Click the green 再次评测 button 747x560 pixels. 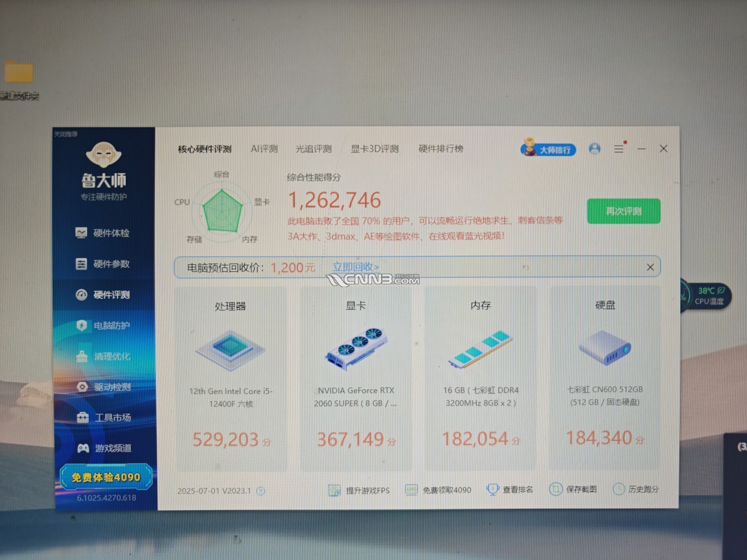click(623, 211)
